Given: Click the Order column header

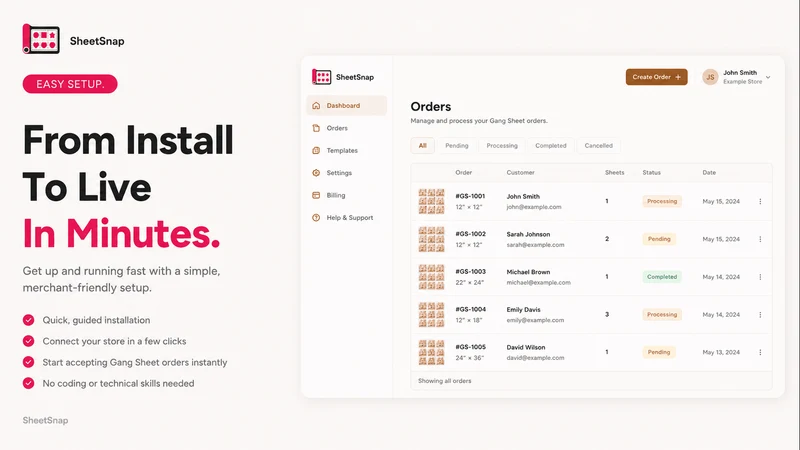Looking at the screenshot, I should click(x=463, y=172).
